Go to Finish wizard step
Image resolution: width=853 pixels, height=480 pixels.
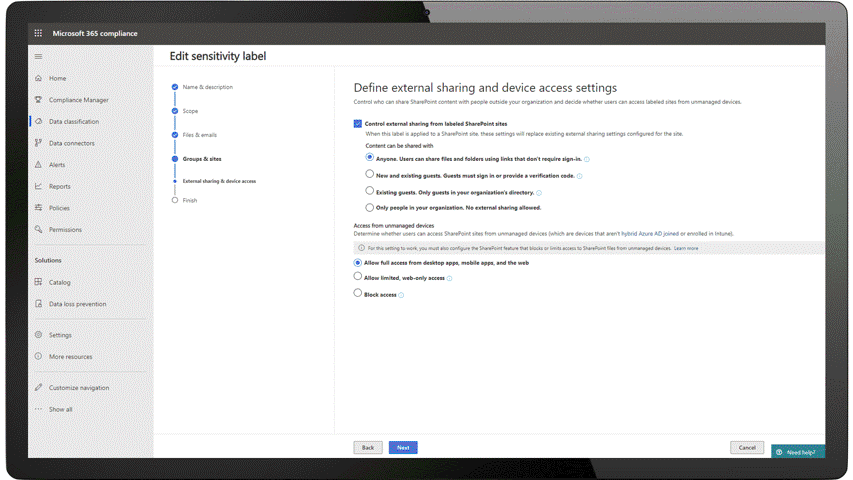click(190, 200)
